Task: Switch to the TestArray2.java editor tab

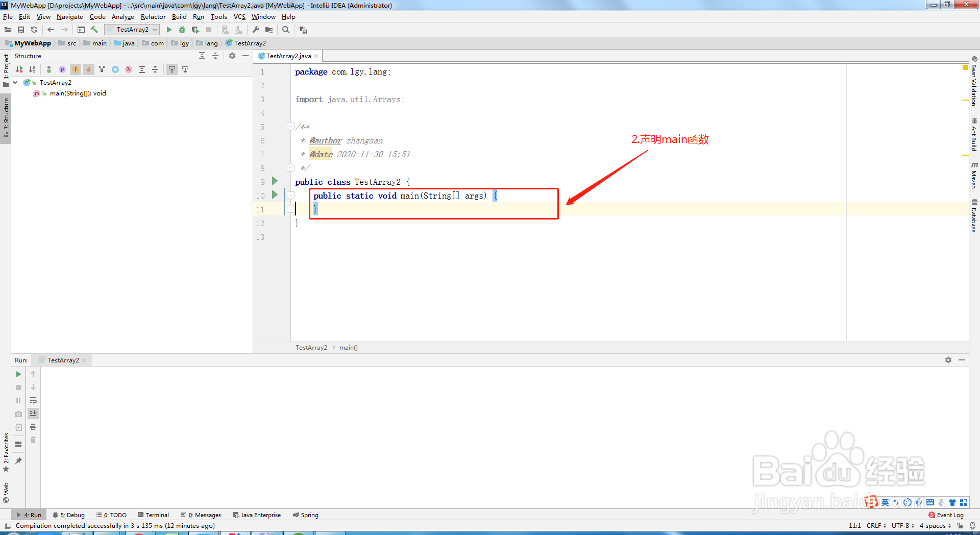Action: coord(288,56)
